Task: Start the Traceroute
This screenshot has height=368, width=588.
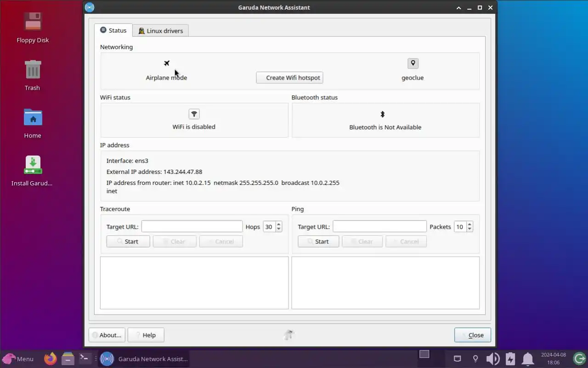Action: pyautogui.click(x=128, y=241)
